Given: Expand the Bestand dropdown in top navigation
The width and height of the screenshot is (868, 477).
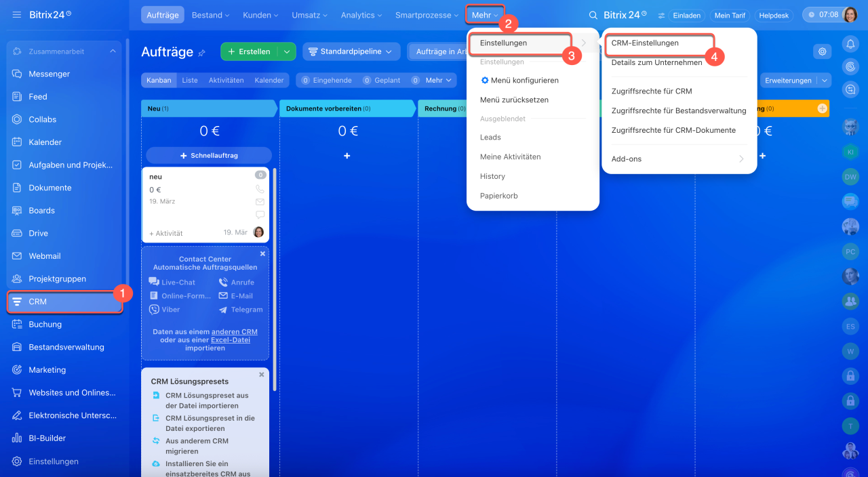Looking at the screenshot, I should [x=210, y=15].
